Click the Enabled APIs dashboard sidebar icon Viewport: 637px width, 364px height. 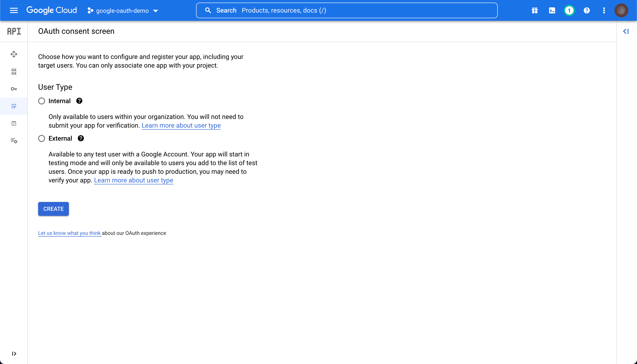click(14, 54)
